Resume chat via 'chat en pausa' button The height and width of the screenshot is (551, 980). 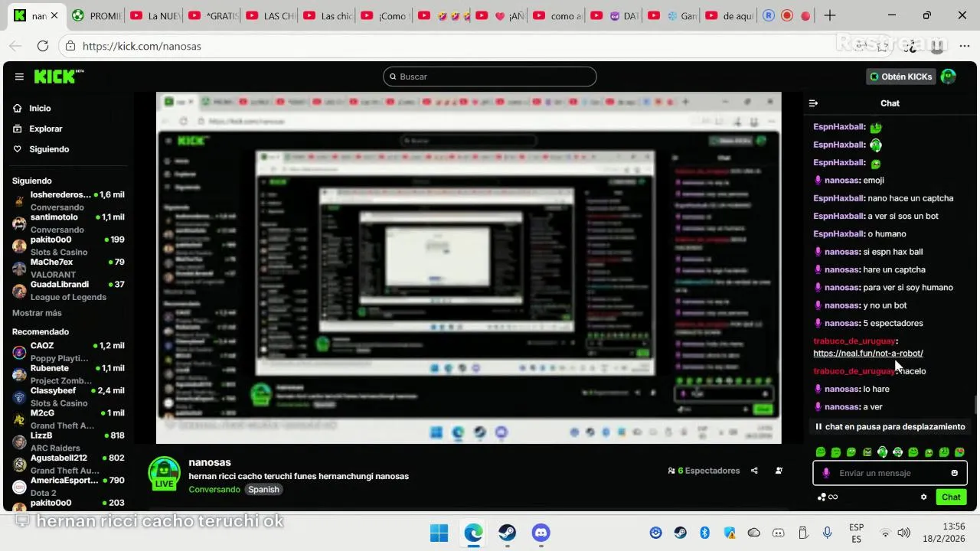coord(890,427)
